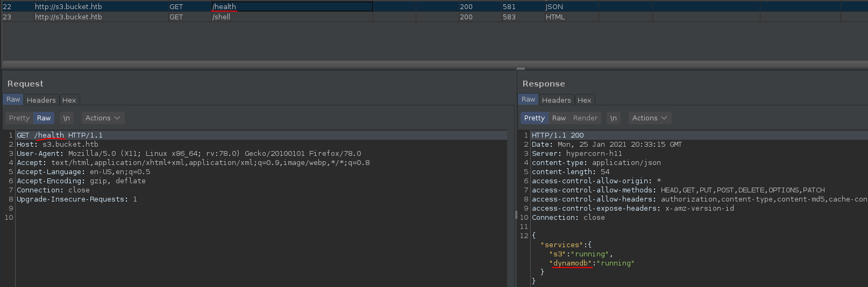Open the Response Headers tab
868x287 pixels.
pos(556,100)
